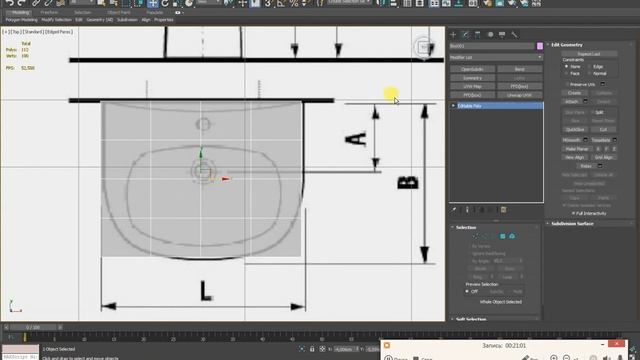This screenshot has height=360, width=640.
Task: Click the Attach button
Action: click(x=572, y=101)
